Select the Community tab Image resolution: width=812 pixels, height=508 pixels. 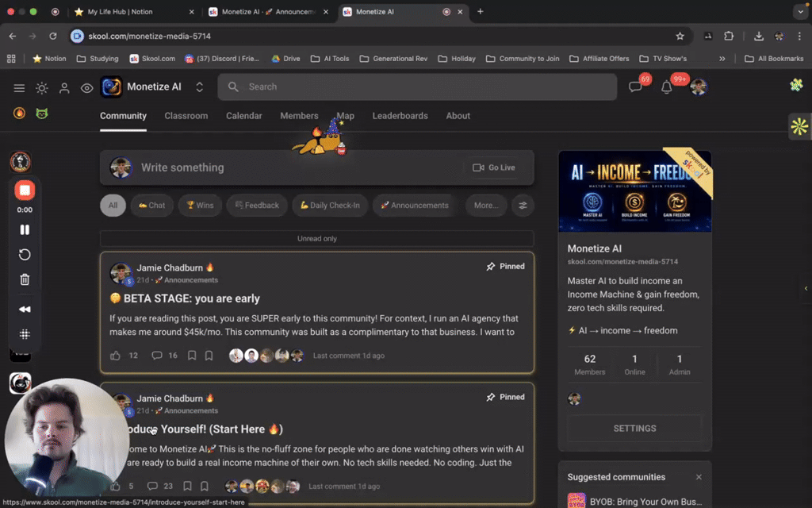pos(123,116)
